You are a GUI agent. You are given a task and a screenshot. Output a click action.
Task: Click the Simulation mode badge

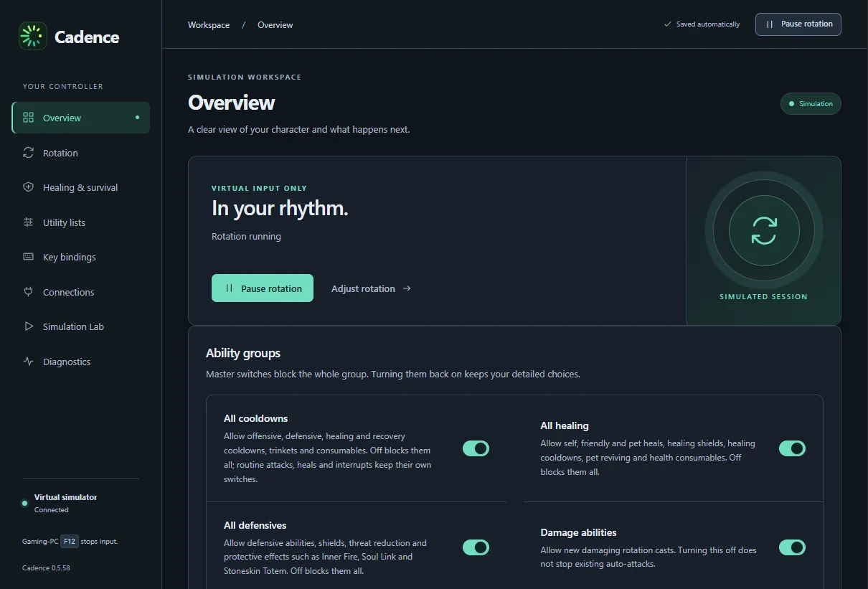pos(811,103)
